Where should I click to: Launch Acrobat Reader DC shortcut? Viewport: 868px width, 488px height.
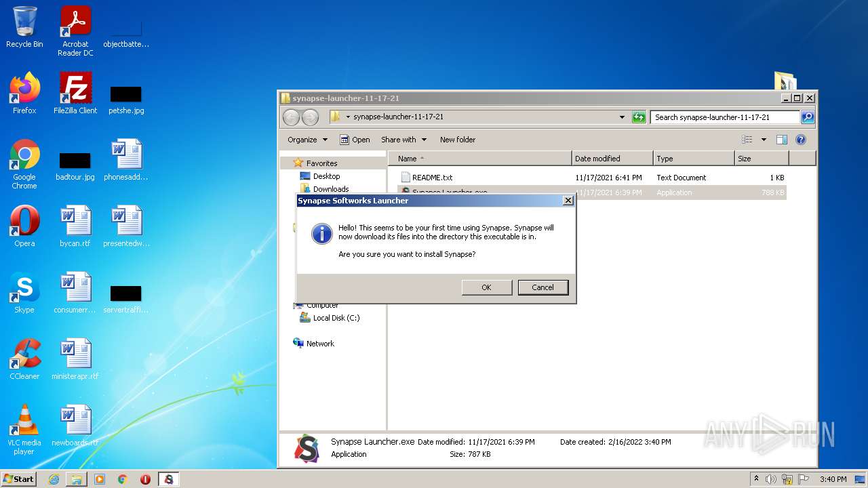click(75, 31)
